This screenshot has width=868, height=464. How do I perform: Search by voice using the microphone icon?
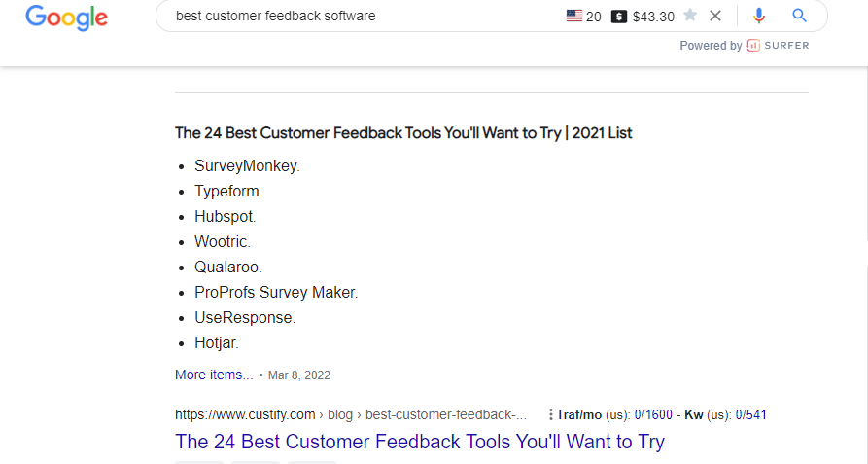759,16
